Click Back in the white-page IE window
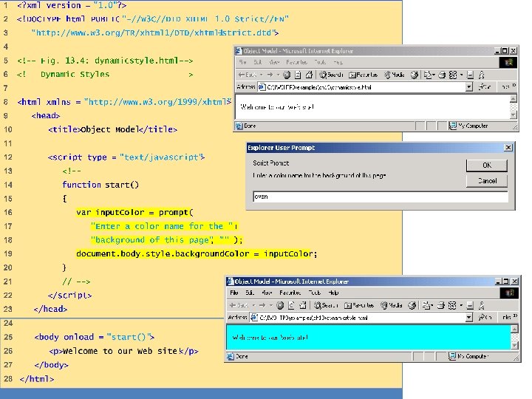This screenshot has width=532, height=399. coord(248,75)
